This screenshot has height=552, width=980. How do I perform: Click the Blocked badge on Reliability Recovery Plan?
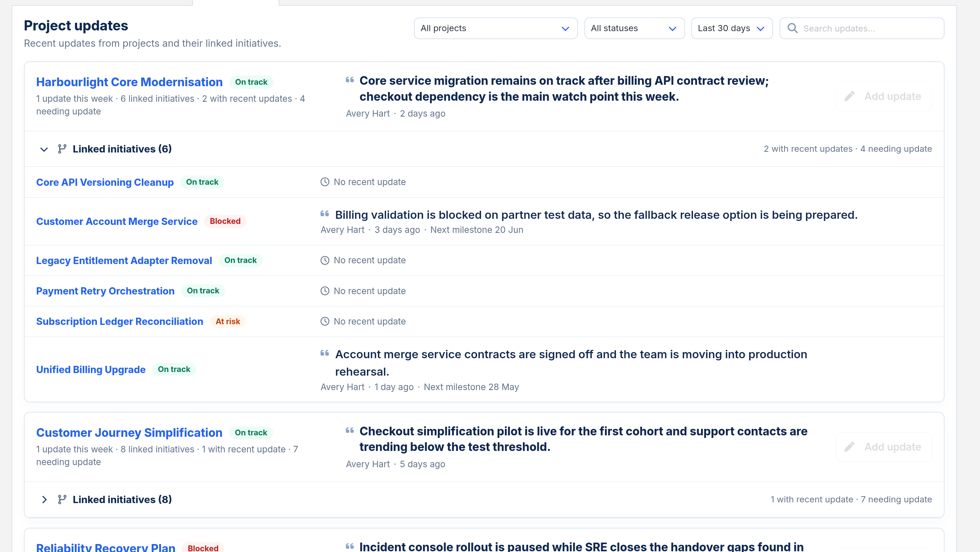[203, 547]
